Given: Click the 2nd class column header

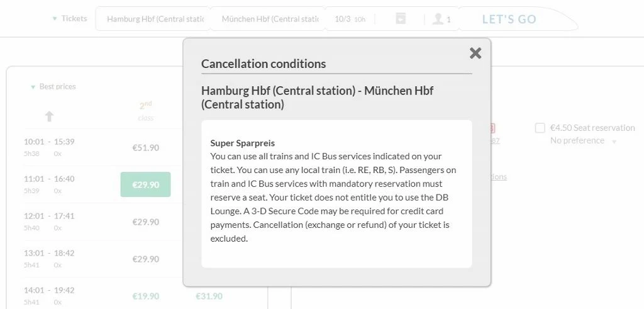Looking at the screenshot, I should tap(146, 111).
